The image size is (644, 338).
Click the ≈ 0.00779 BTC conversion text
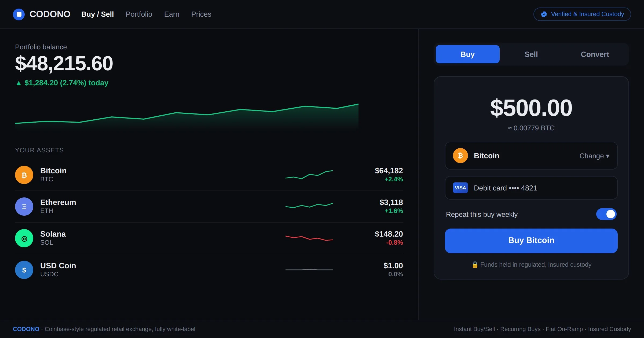point(531,128)
